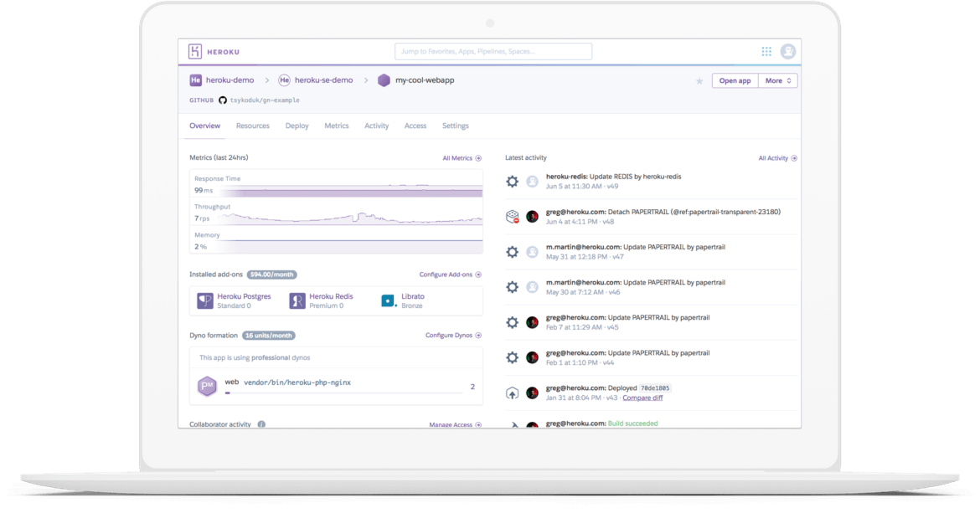The height and width of the screenshot is (513, 980).
Task: Open the apps grid launcher icon
Action: tap(766, 52)
